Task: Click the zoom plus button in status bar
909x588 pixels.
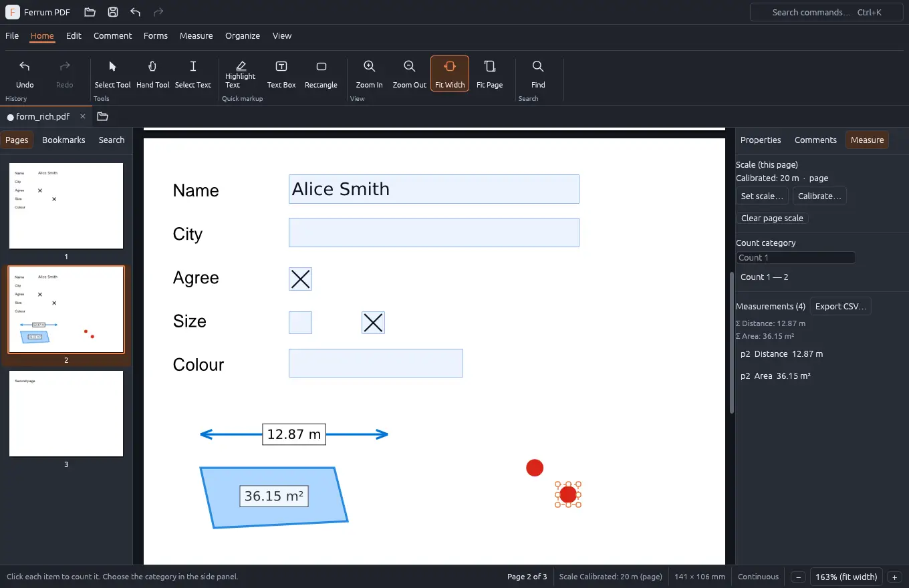Action: click(x=894, y=577)
